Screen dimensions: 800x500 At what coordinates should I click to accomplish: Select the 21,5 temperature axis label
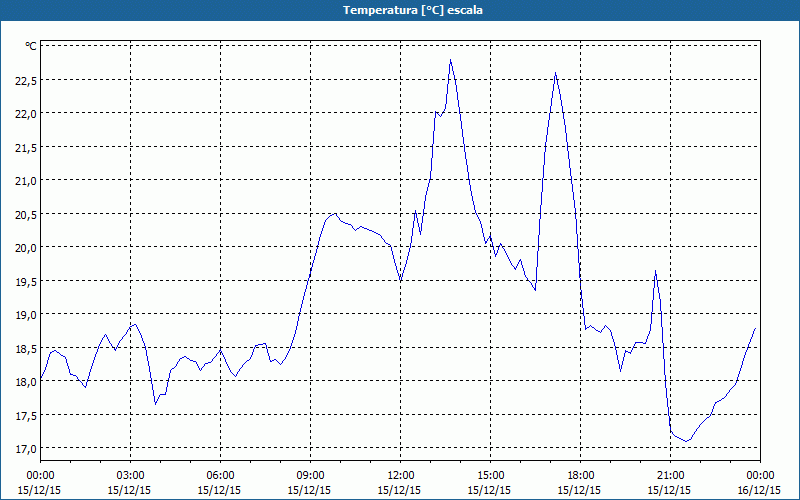(x=26, y=147)
